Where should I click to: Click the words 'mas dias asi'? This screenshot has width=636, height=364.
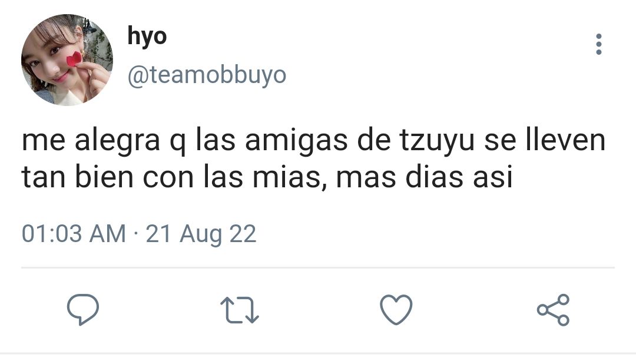coord(424,177)
